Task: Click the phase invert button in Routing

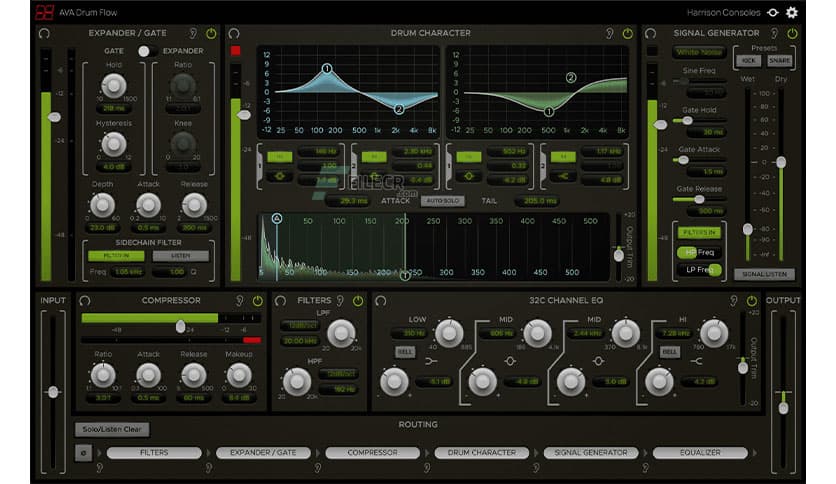Action: pyautogui.click(x=83, y=453)
